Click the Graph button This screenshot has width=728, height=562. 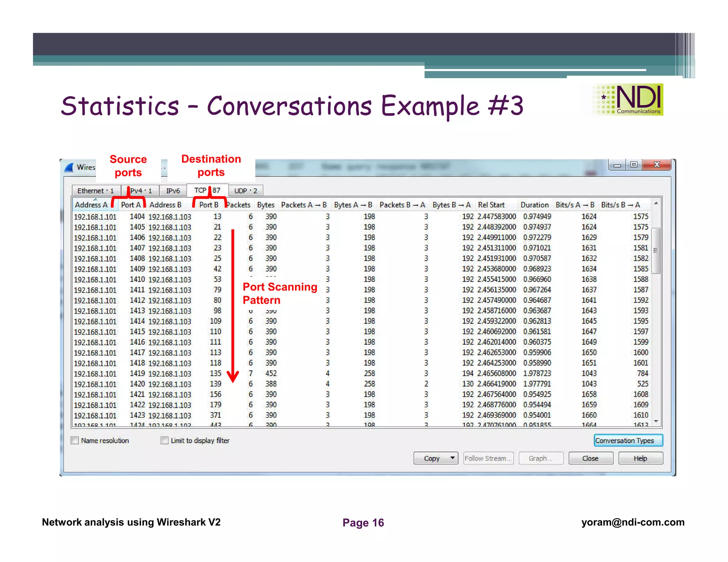click(x=541, y=458)
